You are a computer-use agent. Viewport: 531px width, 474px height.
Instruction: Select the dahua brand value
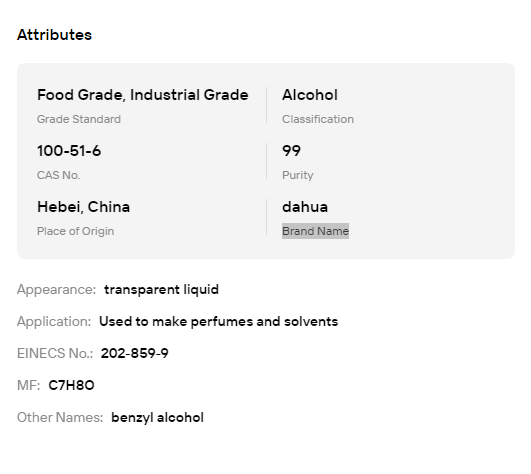305,207
